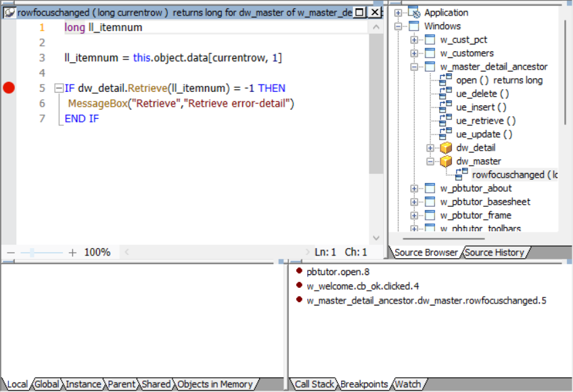The image size is (573, 392).
Task: Click the zoom in plus icon
Action: click(72, 253)
